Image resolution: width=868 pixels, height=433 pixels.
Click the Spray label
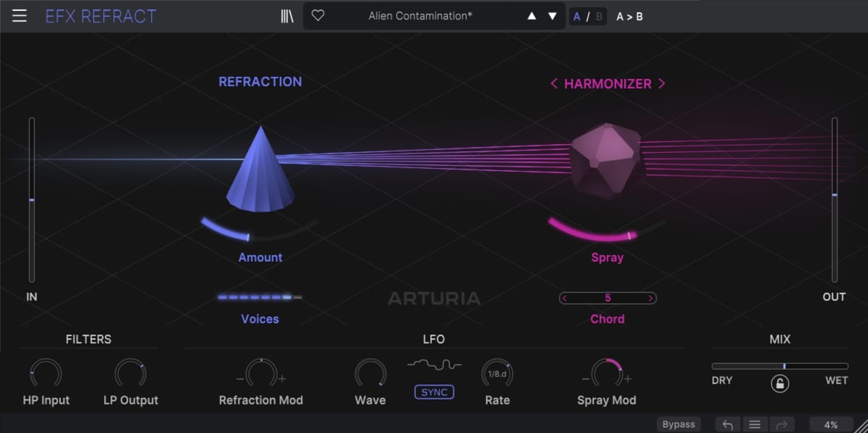coord(607,257)
